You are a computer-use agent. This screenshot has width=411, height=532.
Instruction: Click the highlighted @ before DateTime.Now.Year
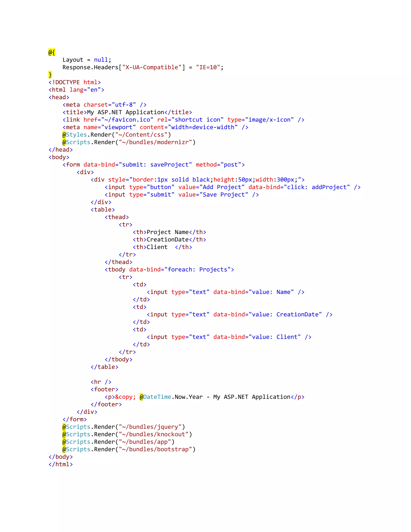141,397
